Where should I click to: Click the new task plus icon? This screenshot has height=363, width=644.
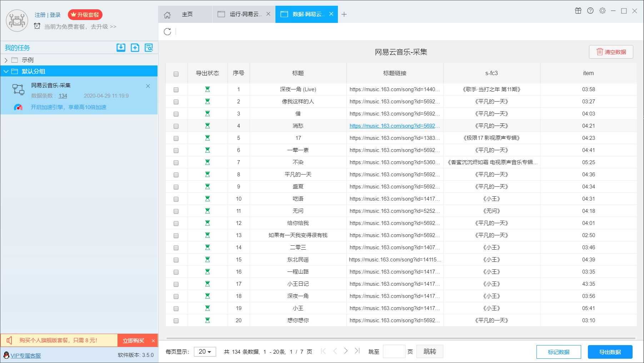click(x=135, y=48)
